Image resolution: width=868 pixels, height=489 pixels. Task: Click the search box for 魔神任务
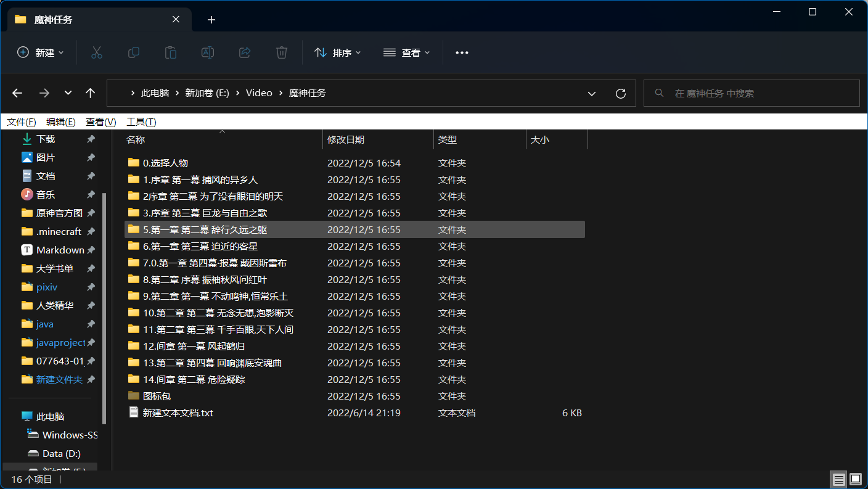coord(751,93)
